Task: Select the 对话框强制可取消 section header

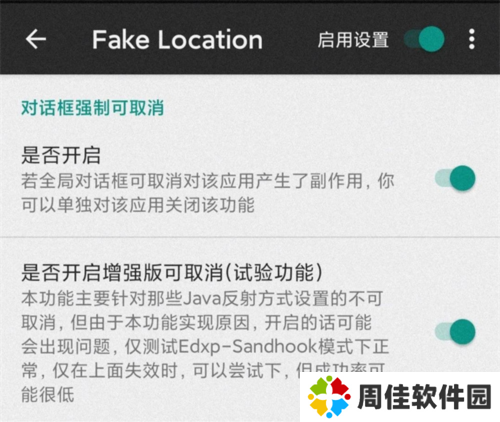Action: [x=92, y=108]
